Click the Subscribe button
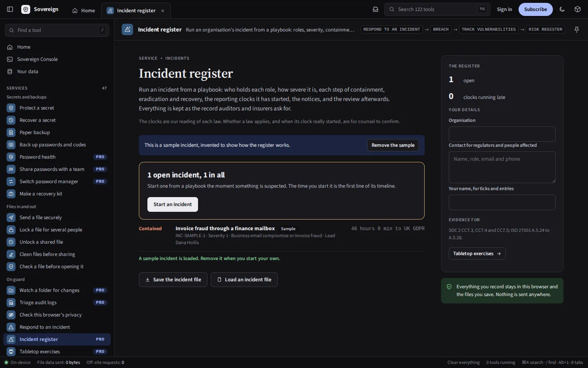Viewport: 588px width, 368px height. 535,9
